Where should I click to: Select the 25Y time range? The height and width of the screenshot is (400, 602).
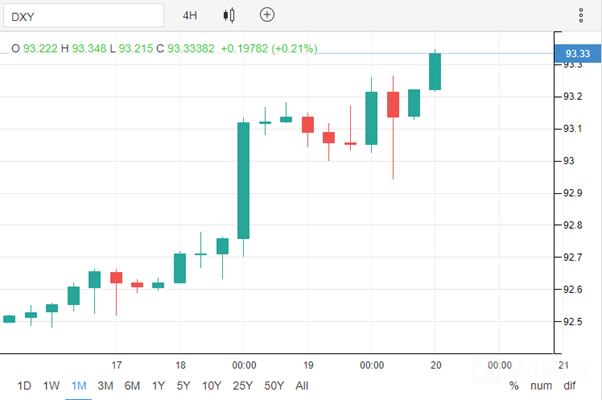tap(242, 386)
